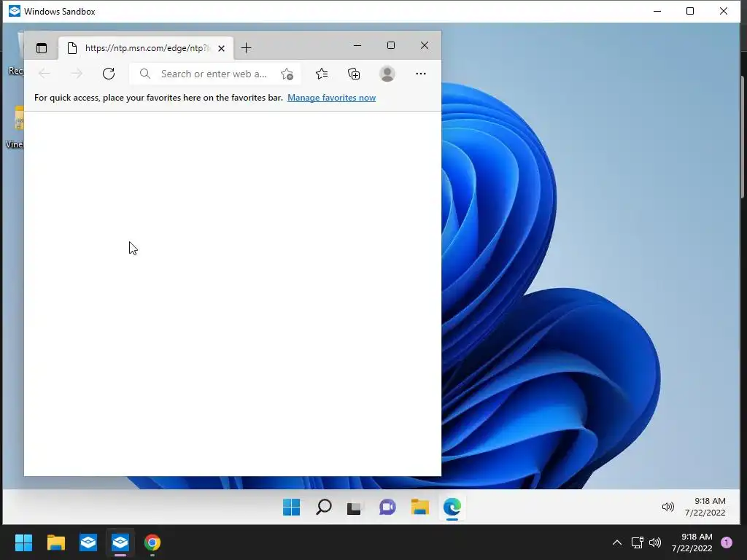Open Chat icon on Sandbox taskbar
The height and width of the screenshot is (560, 747).
click(x=387, y=507)
